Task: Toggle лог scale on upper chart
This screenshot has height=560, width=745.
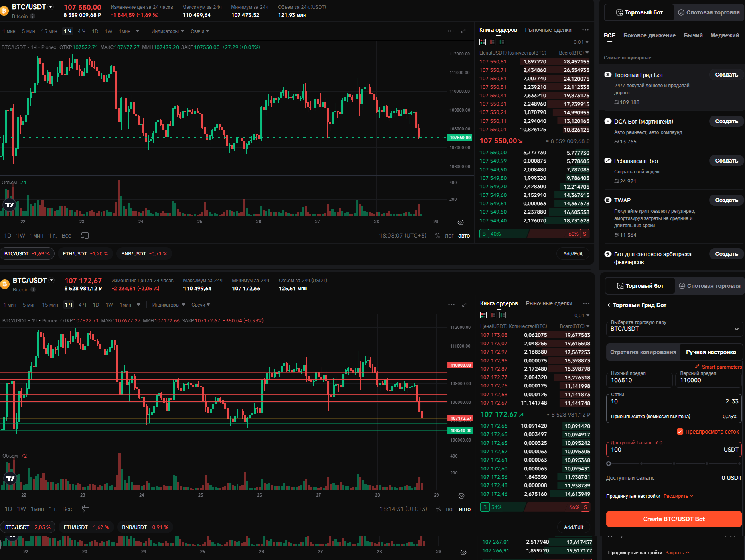Action: 449,236
